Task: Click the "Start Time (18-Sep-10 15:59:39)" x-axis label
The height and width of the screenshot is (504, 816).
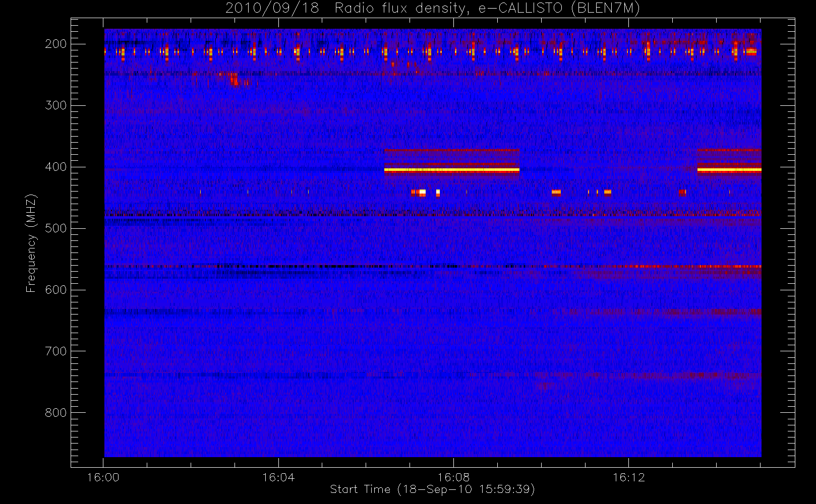Action: click(x=432, y=489)
